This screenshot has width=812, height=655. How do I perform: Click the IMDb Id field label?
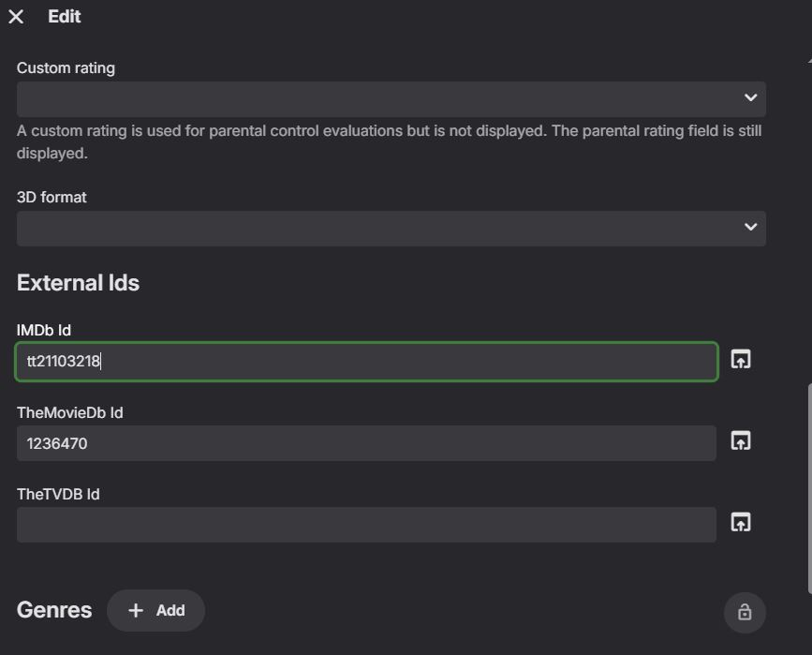point(44,330)
